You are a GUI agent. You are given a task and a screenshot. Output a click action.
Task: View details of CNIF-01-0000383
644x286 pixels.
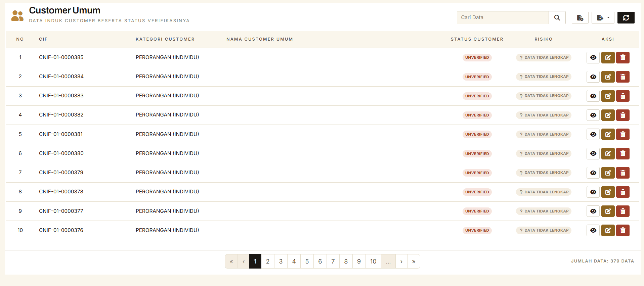tap(593, 96)
